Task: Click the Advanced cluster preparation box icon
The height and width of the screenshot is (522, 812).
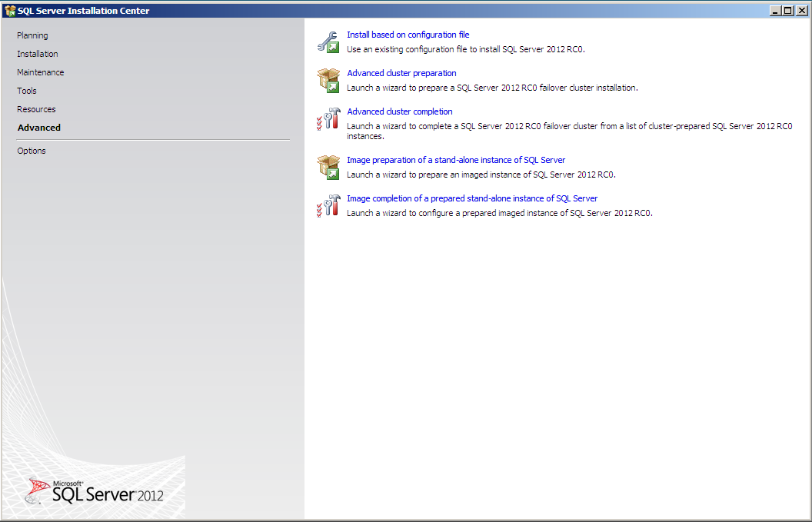Action: pyautogui.click(x=329, y=78)
